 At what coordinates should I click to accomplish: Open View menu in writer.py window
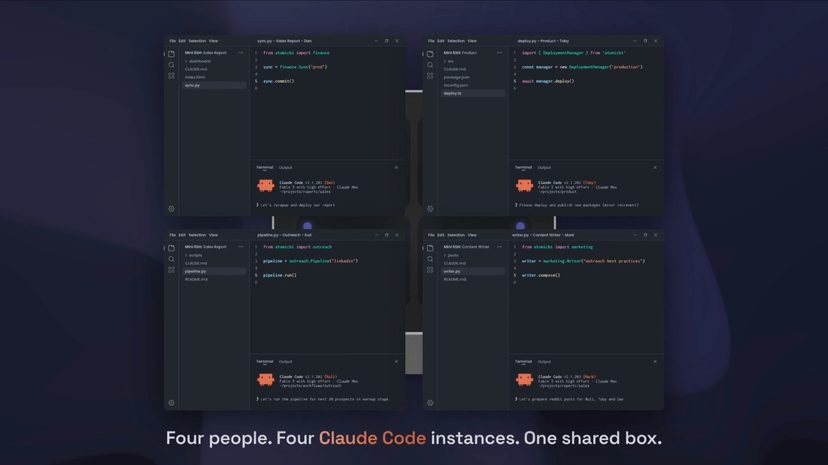click(472, 235)
